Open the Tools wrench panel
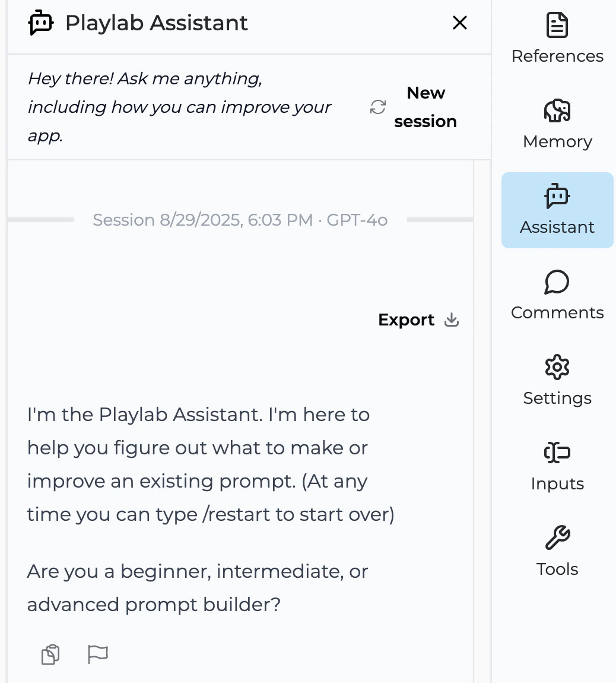 (557, 552)
